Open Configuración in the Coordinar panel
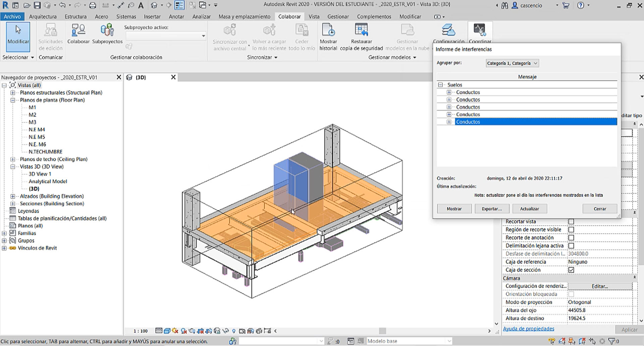This screenshot has height=346, width=644. point(448,34)
